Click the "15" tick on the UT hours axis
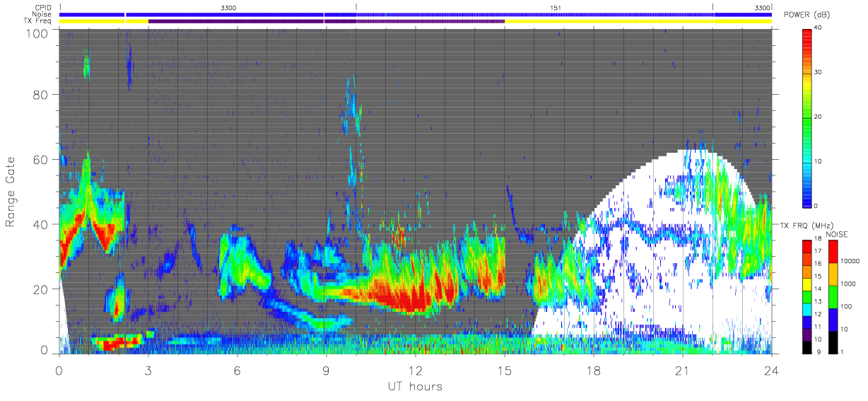This screenshot has width=868, height=401. [505, 369]
